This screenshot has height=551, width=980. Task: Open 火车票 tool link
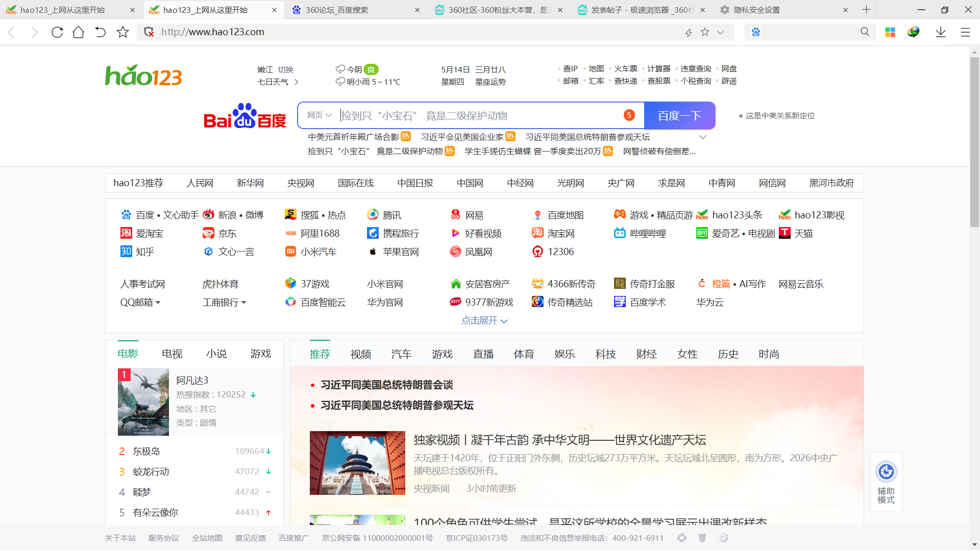(626, 69)
